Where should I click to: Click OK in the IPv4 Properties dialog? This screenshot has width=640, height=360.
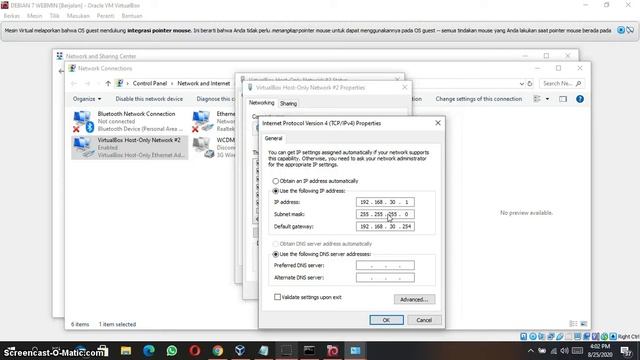(386, 320)
